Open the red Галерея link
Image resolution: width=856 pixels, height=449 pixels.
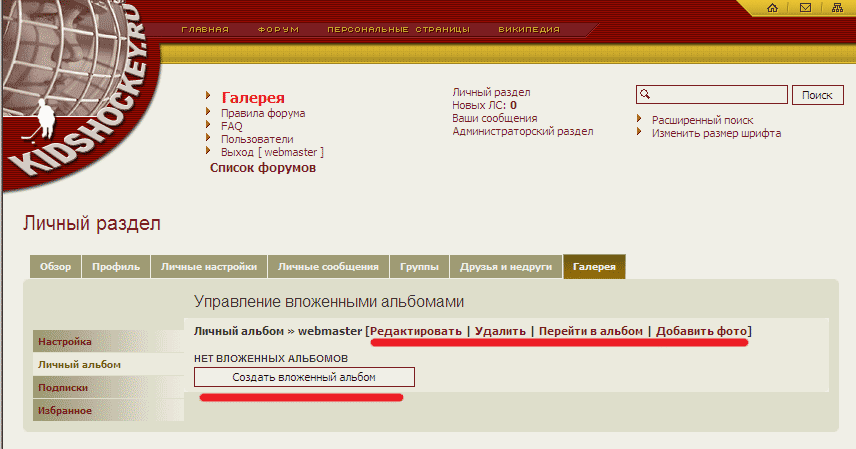pyautogui.click(x=253, y=97)
